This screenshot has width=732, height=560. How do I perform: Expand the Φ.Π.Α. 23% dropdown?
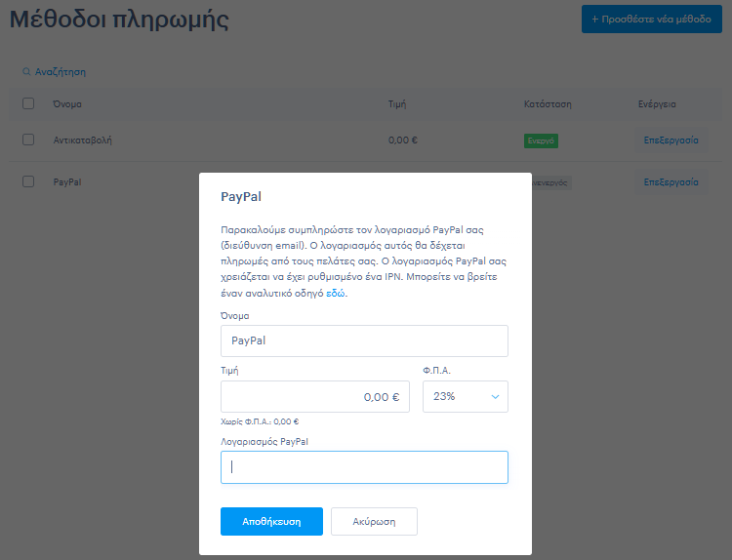[465, 397]
